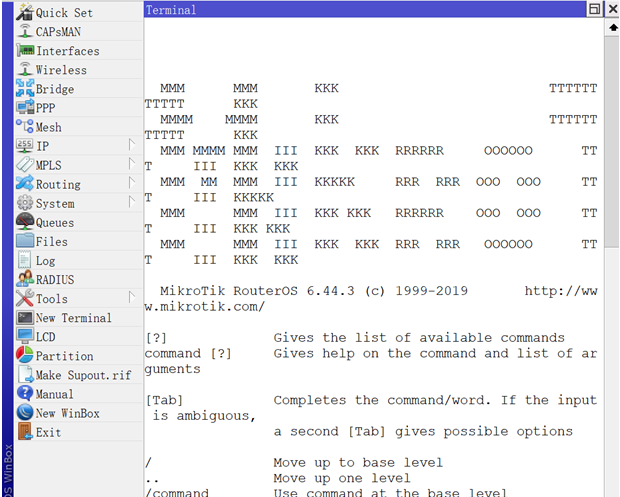Open Quick Set via its wand icon
Screen dimensions: 620x497
point(25,12)
